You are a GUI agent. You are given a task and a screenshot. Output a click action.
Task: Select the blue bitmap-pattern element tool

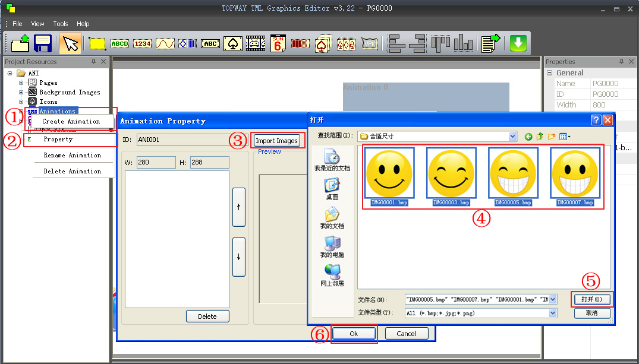click(x=187, y=43)
